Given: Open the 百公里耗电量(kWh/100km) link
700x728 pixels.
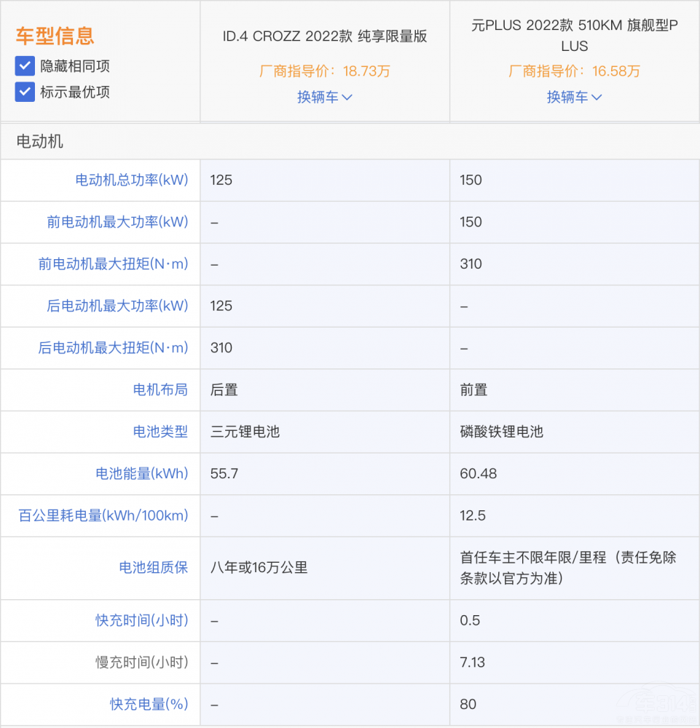Looking at the screenshot, I should (x=103, y=516).
